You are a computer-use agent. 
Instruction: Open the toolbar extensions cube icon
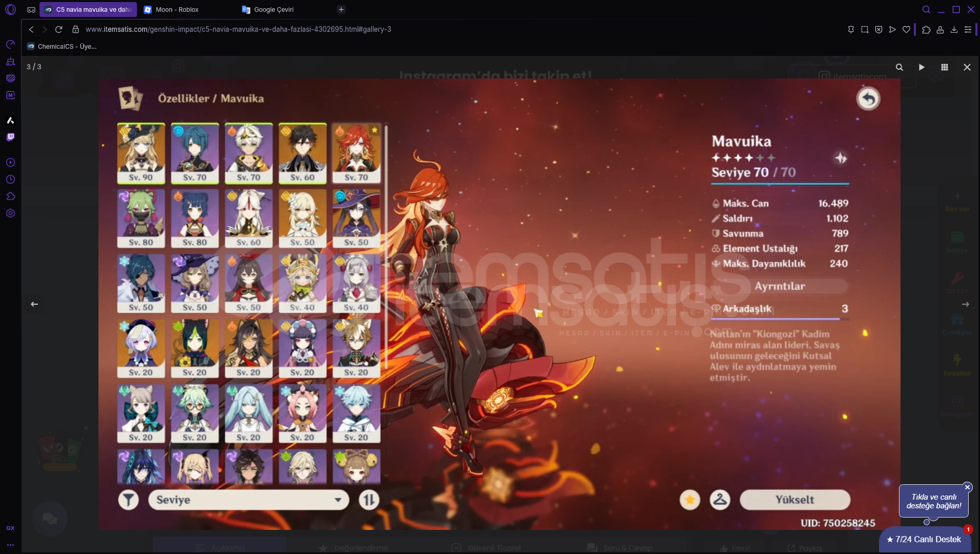click(926, 29)
